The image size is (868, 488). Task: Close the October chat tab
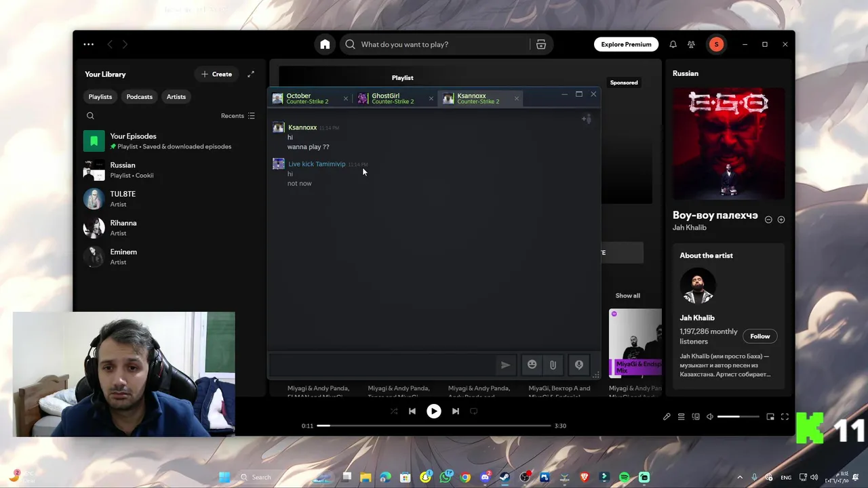tap(345, 98)
